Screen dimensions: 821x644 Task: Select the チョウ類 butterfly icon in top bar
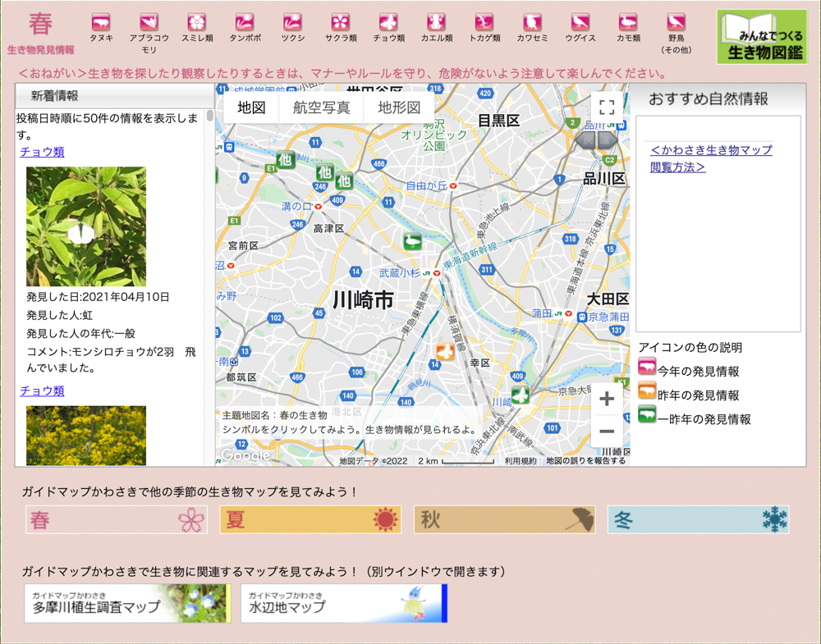click(x=388, y=22)
